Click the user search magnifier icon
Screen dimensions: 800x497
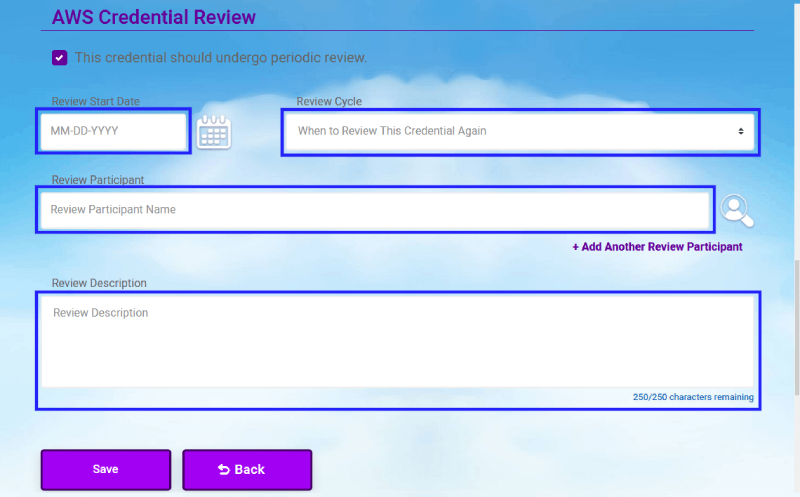(736, 210)
